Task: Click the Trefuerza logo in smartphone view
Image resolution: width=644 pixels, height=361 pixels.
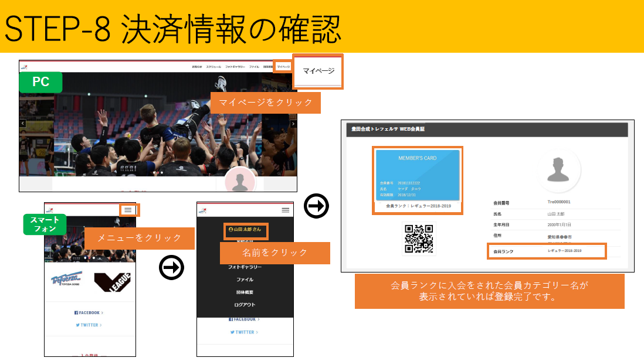Action: [x=66, y=281]
